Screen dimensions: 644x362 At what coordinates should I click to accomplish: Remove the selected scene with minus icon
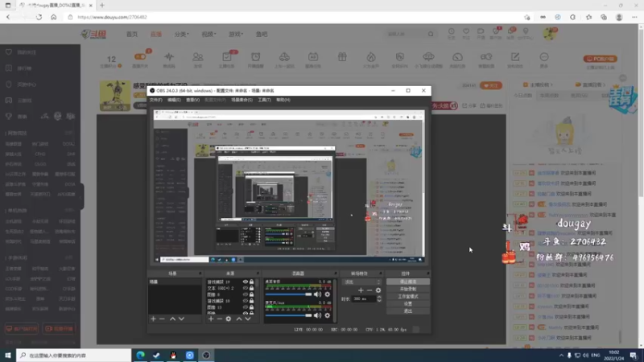point(162,319)
